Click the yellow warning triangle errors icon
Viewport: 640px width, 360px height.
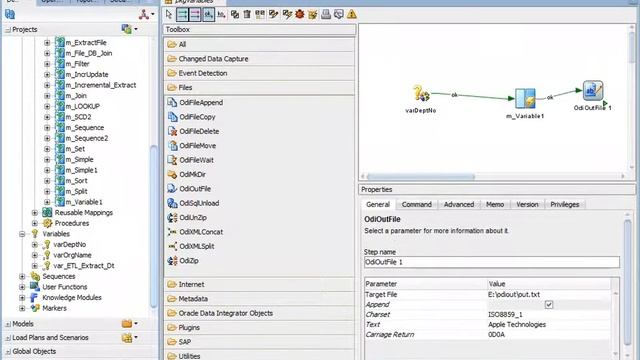tap(351, 15)
